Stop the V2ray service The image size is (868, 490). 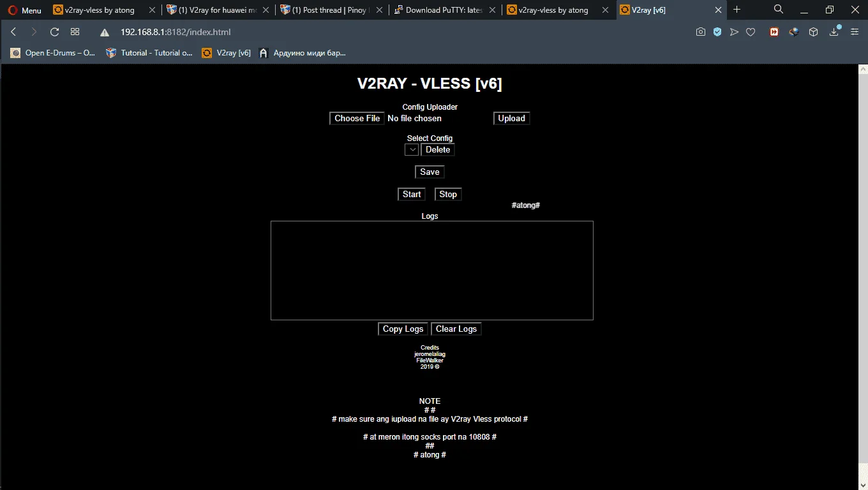point(448,194)
